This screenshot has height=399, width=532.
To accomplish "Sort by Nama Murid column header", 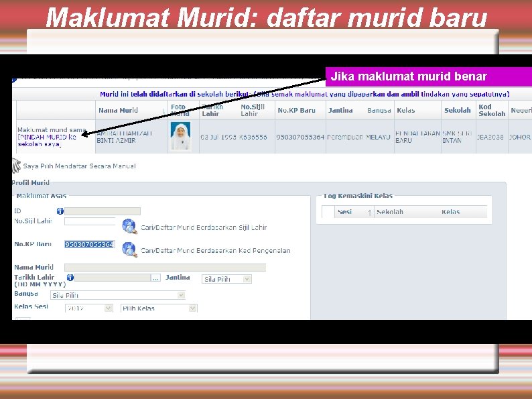I will (131, 111).
